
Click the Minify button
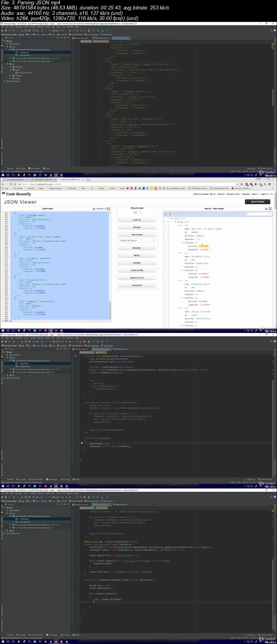click(137, 255)
